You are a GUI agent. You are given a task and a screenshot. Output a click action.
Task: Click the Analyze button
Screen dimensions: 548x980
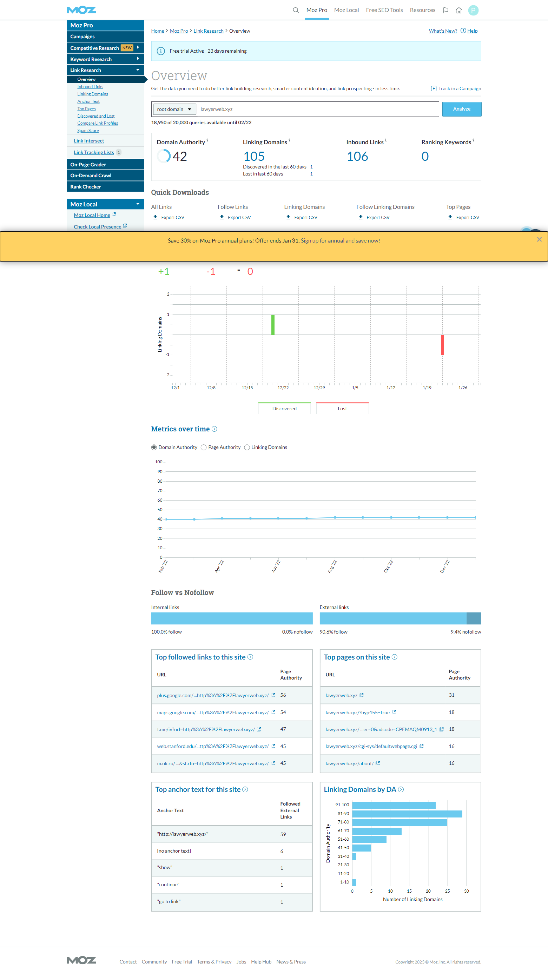462,109
